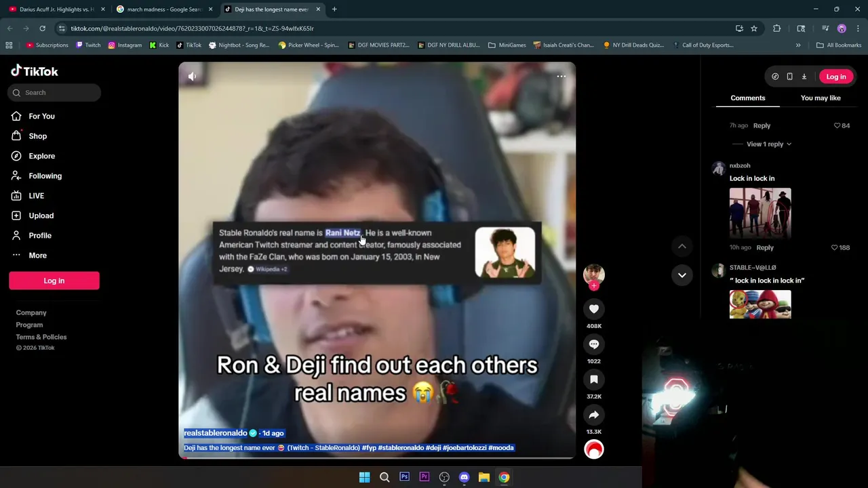Open Discord from the taskbar
Viewport: 868px width, 488px height.
[x=464, y=477]
